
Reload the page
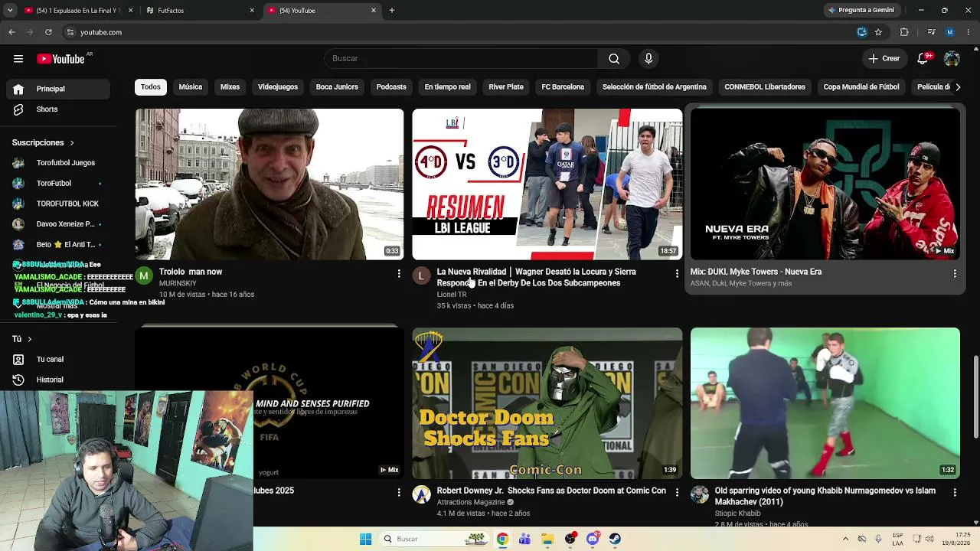(x=48, y=32)
